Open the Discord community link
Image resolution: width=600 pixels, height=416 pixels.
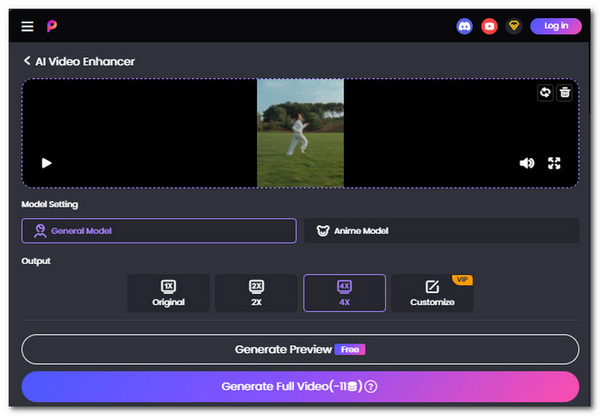(465, 26)
